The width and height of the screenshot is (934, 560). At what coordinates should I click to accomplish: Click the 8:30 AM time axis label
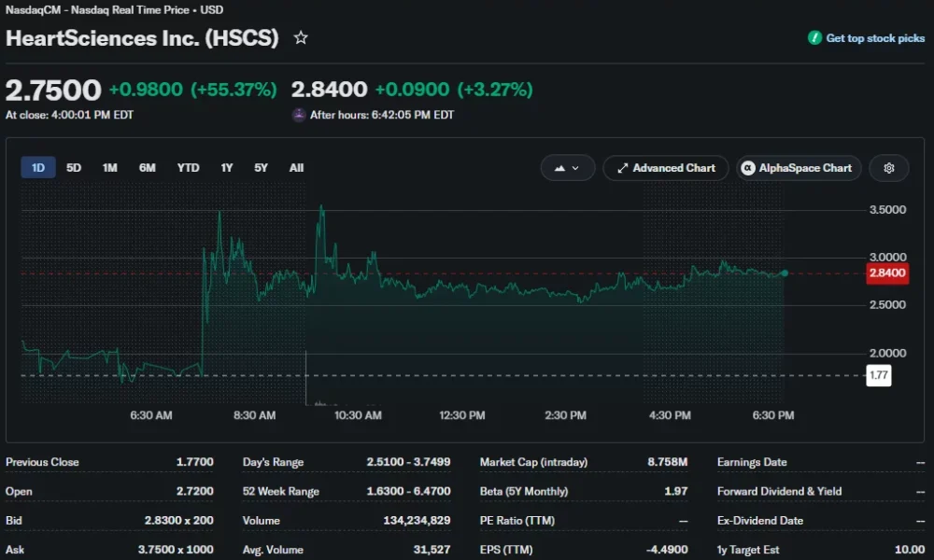[x=254, y=415]
